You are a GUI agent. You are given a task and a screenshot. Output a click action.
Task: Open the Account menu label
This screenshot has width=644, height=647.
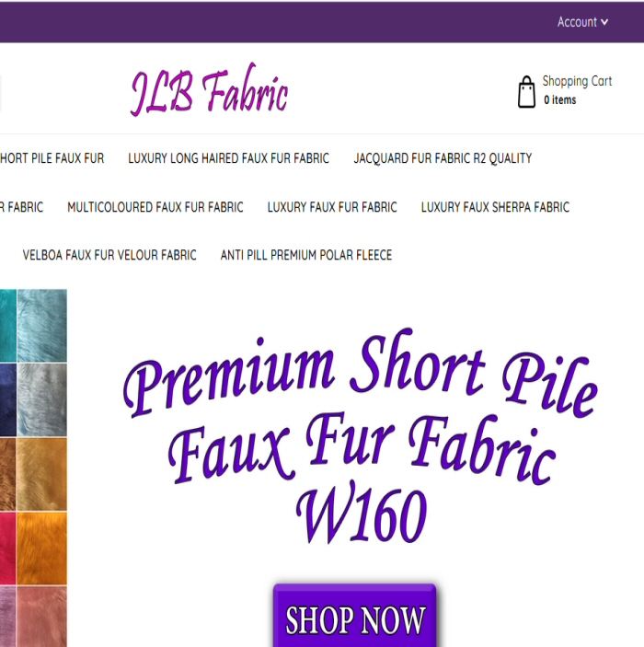(x=577, y=22)
